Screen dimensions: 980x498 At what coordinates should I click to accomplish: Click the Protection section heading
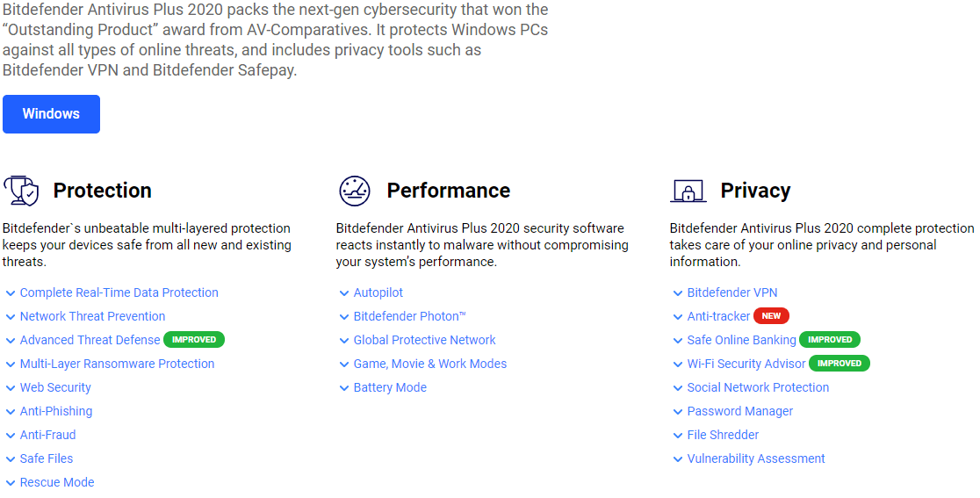point(102,191)
